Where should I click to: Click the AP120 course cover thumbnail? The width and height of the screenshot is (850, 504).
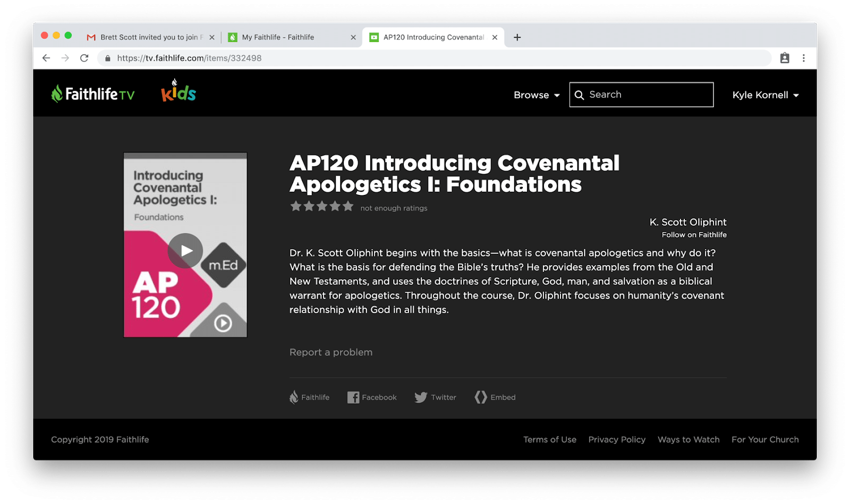[185, 245]
